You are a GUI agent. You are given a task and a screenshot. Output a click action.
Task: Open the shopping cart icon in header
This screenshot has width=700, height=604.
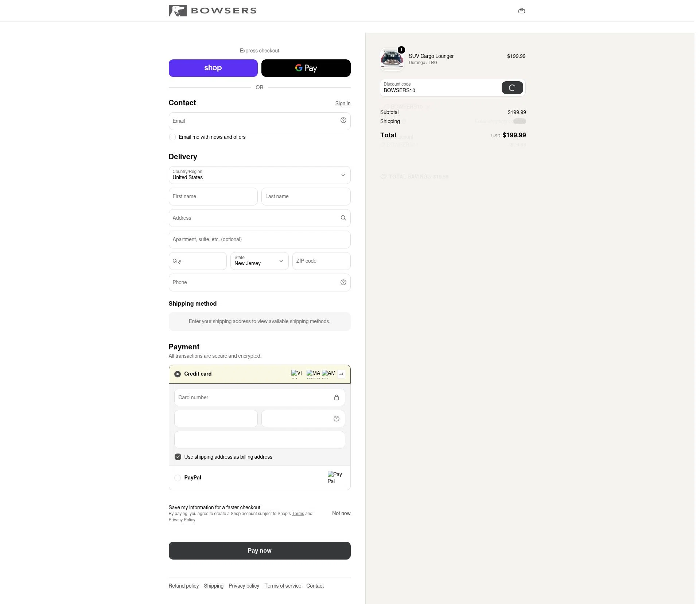tap(521, 11)
